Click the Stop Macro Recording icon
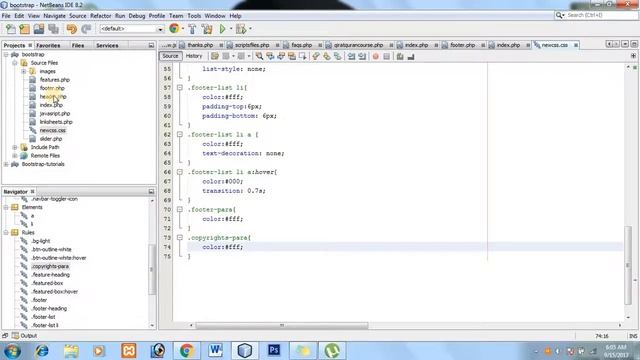 coord(387,56)
